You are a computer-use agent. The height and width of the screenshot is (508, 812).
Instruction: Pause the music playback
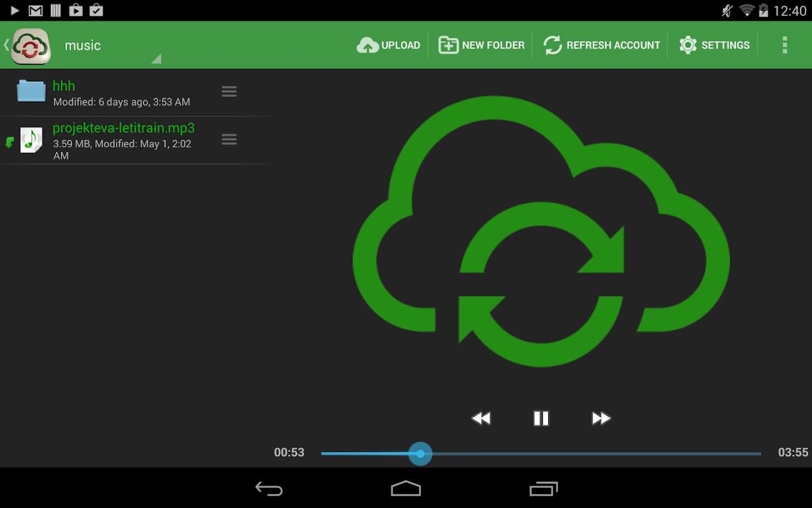click(x=541, y=418)
